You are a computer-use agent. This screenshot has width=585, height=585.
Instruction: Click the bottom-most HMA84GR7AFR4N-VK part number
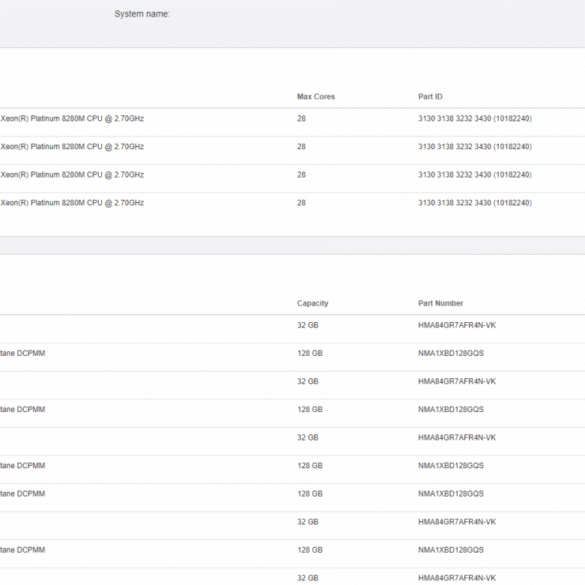(x=457, y=578)
